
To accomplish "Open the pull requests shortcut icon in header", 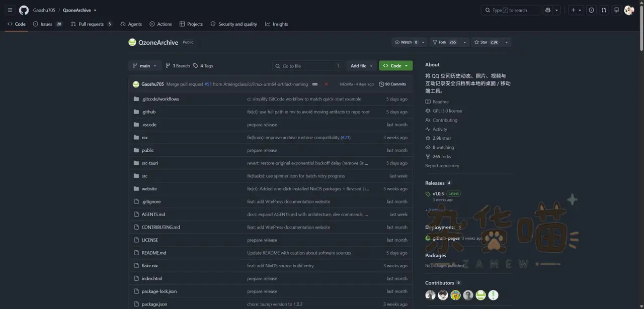I will click(x=604, y=10).
